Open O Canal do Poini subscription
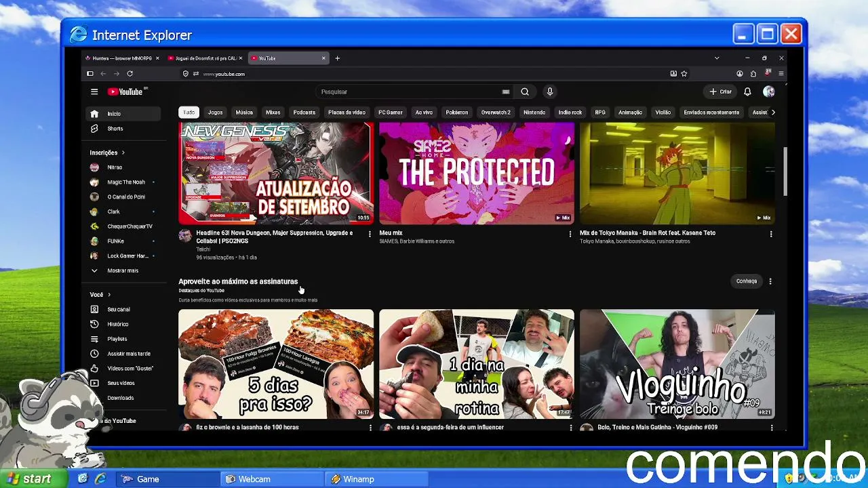 [x=123, y=197]
